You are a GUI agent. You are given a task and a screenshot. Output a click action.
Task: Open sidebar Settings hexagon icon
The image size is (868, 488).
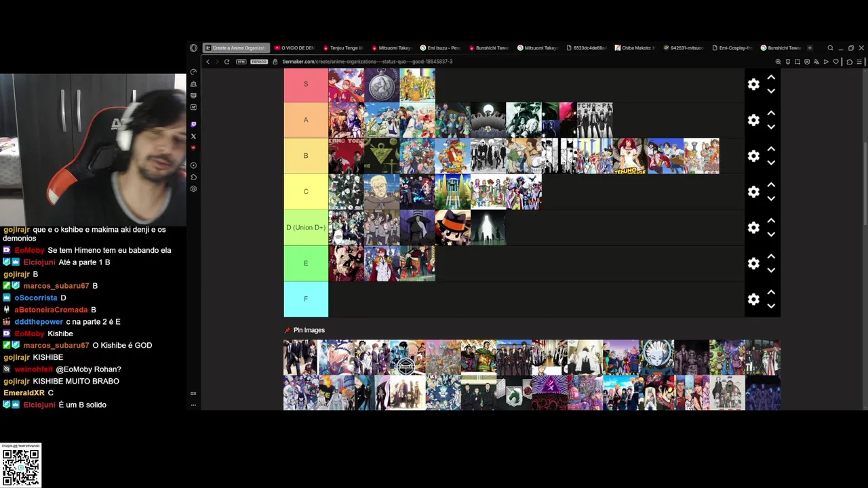coord(193,189)
